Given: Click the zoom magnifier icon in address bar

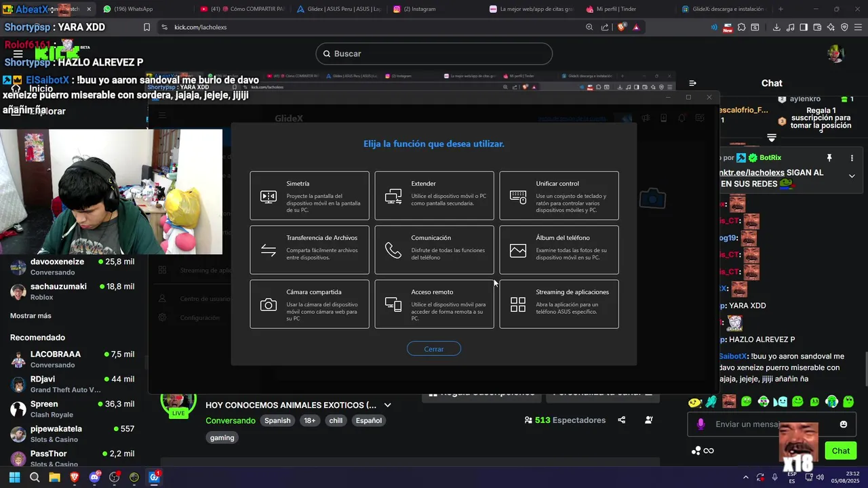Looking at the screenshot, I should point(589,27).
